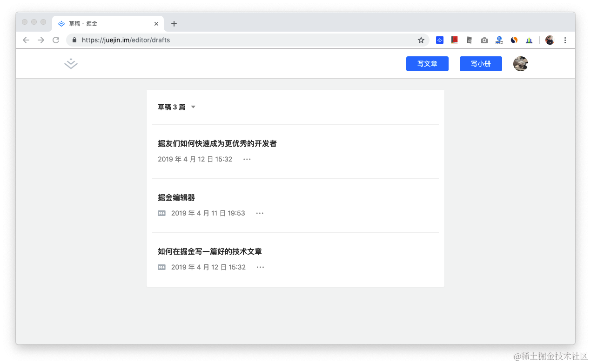
Task: Open the Chrome three-dot menu
Action: pyautogui.click(x=565, y=40)
